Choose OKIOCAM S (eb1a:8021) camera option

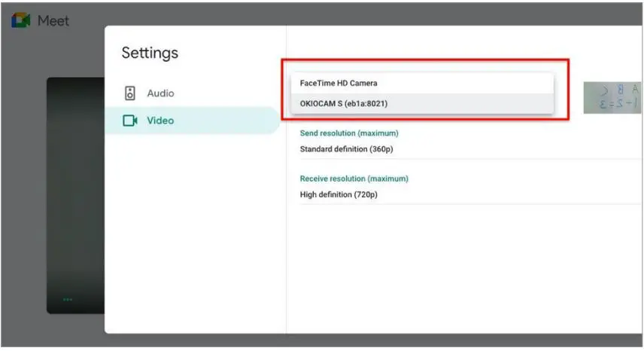(422, 104)
